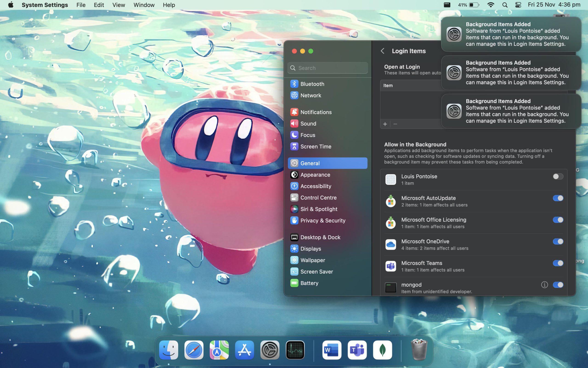The width and height of the screenshot is (588, 368).
Task: Open the Window menu
Action: [x=144, y=5]
